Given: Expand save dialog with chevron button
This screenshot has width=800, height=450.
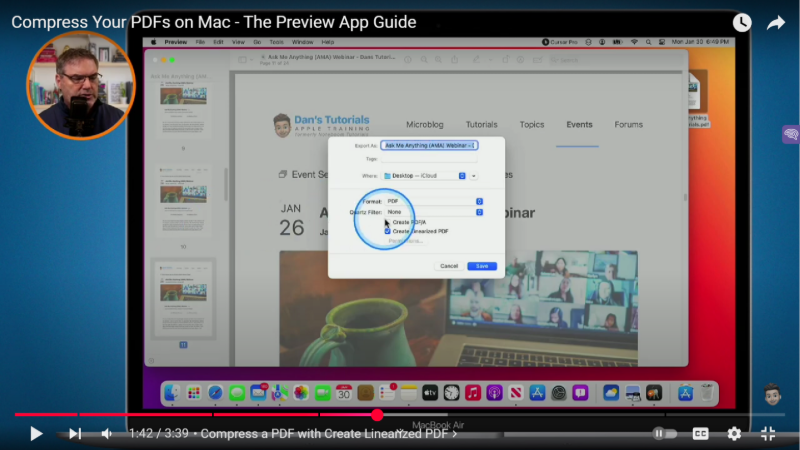Looking at the screenshot, I should [x=473, y=176].
